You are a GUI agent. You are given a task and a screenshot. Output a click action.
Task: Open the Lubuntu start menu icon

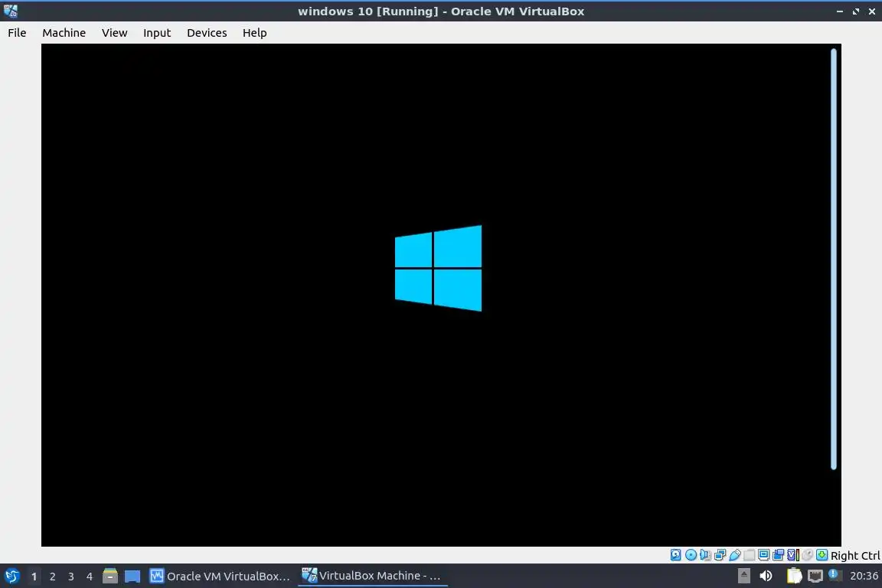pyautogui.click(x=11, y=576)
